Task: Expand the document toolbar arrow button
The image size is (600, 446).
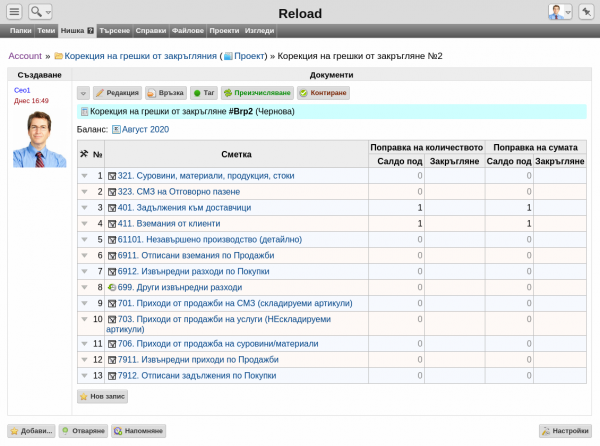Action: pos(83,92)
